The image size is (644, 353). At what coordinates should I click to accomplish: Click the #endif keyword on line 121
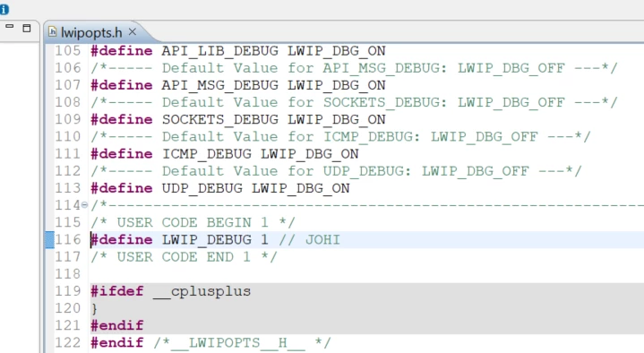point(117,325)
